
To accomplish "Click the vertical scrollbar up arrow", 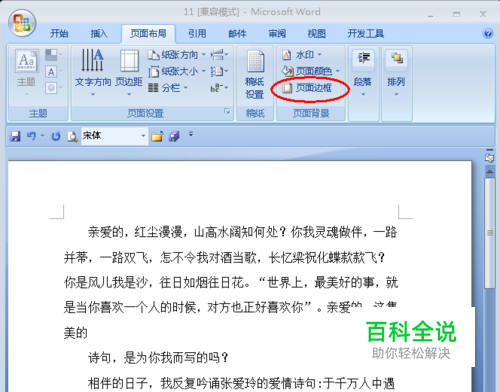I will pos(490,172).
